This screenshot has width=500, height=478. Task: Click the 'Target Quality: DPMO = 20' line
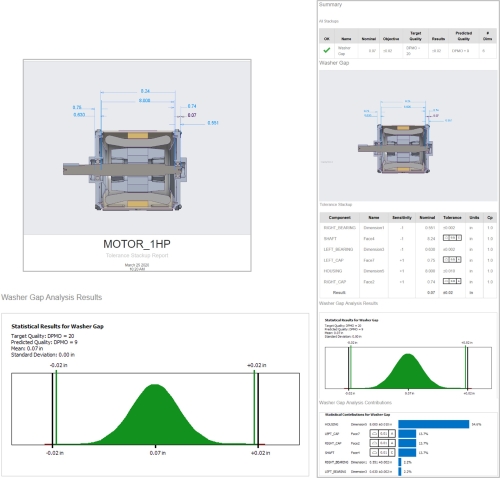42,336
